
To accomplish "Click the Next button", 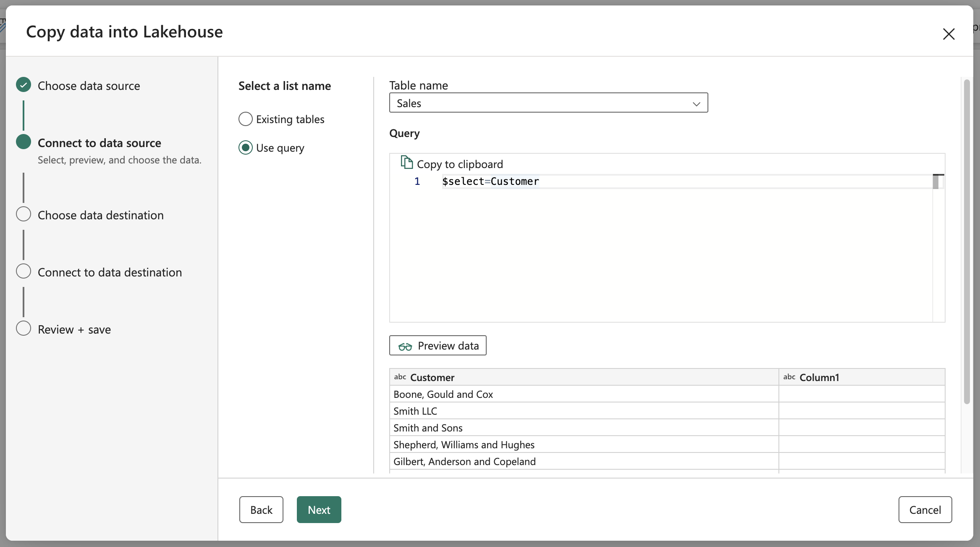I will click(x=318, y=509).
